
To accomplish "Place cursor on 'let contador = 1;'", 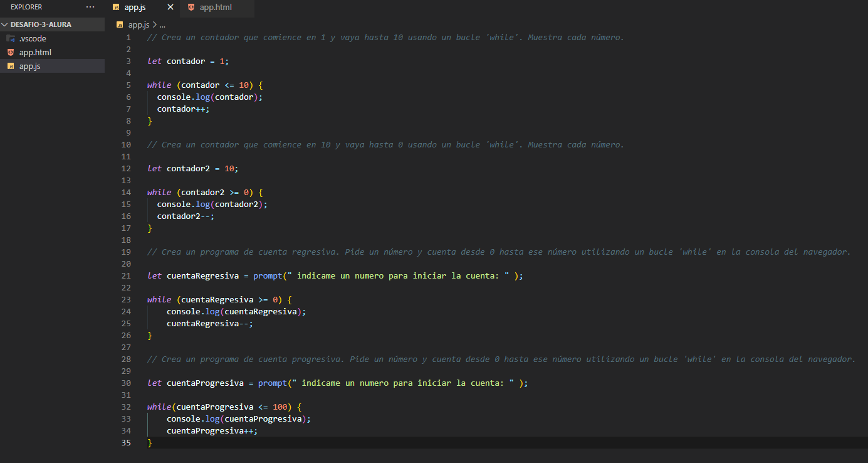I will [x=189, y=61].
